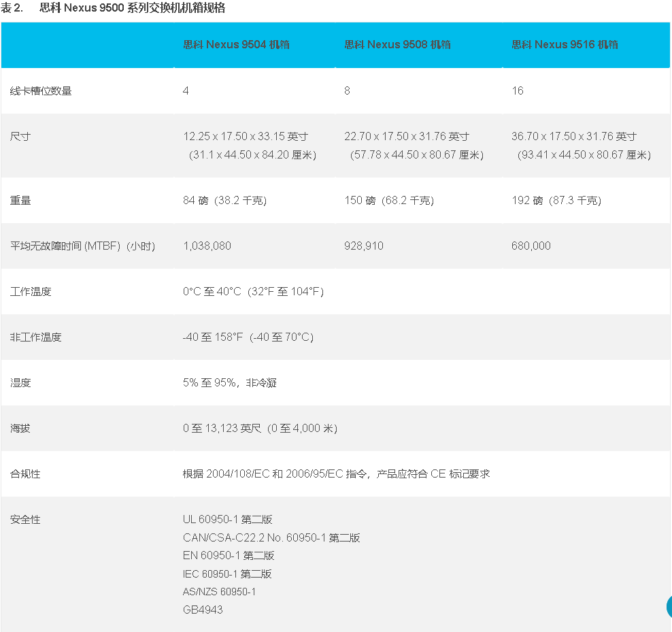Select '(57.78 x 44.50 x 80.67 厘米)' dimension text
The height and width of the screenshot is (632, 672).
416,155
